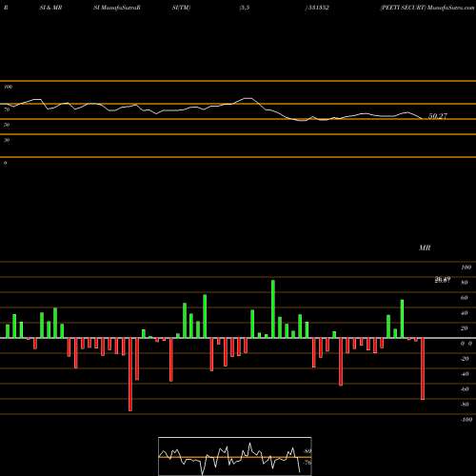Click the MR axis label -40
The image size is (476, 476).
(465, 374)
